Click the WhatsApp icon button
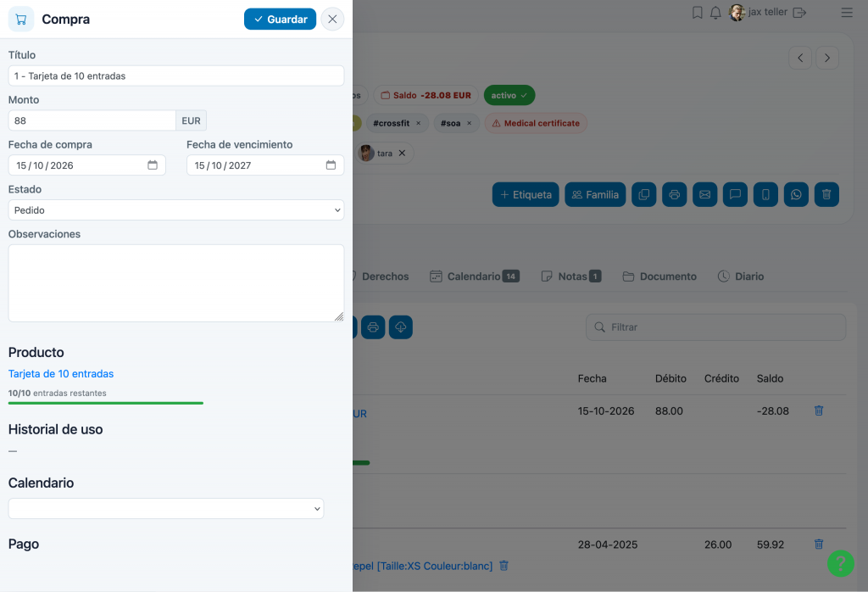The height and width of the screenshot is (592, 868). click(x=796, y=194)
